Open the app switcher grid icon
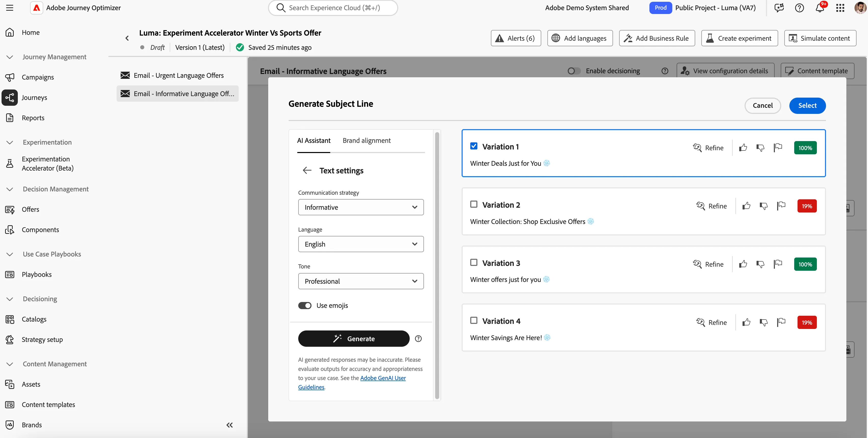868x438 pixels. click(x=840, y=8)
